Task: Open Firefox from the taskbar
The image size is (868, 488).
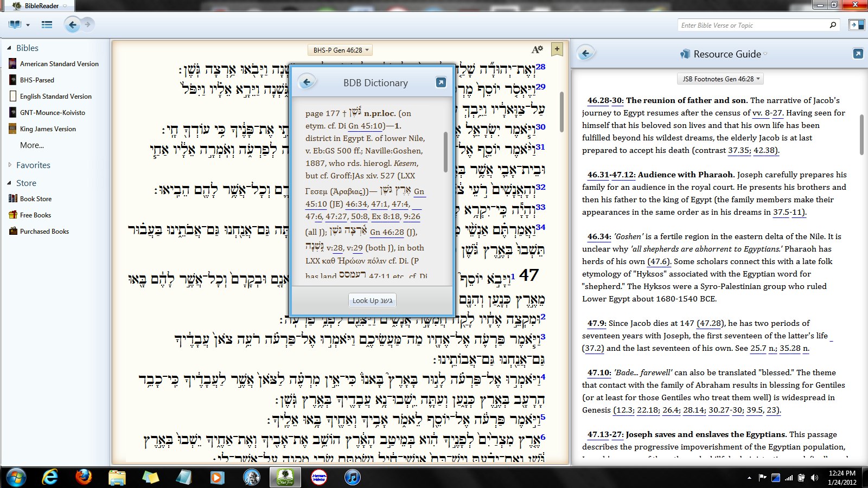Action: click(x=84, y=477)
